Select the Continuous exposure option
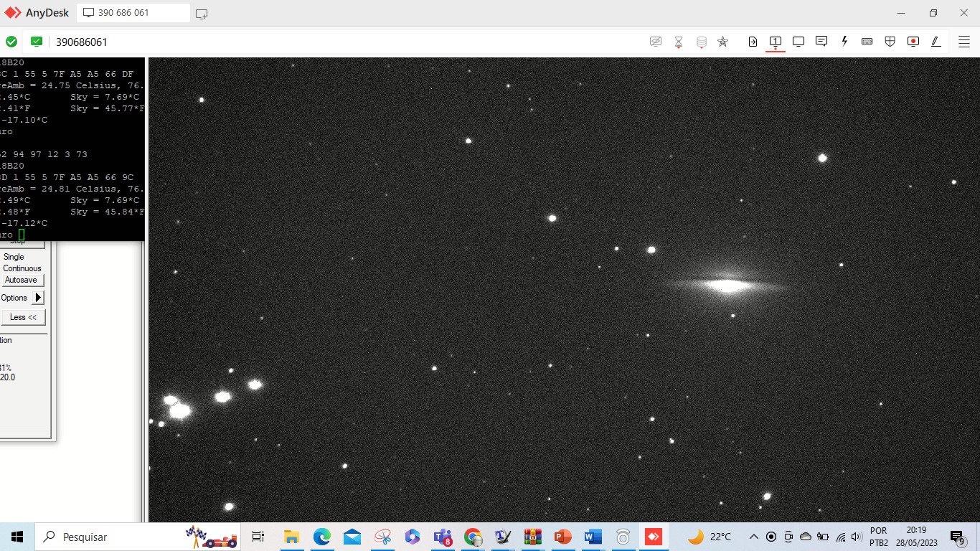Image resolution: width=980 pixels, height=551 pixels. click(22, 268)
